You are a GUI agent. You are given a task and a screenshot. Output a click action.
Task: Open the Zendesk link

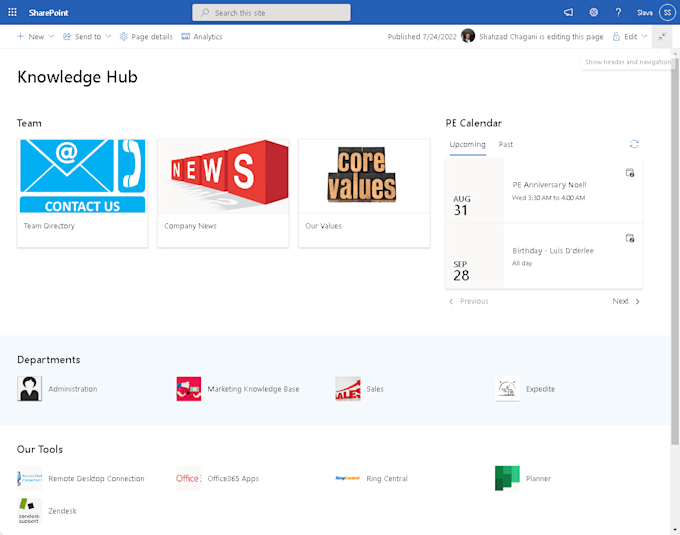coord(62,511)
